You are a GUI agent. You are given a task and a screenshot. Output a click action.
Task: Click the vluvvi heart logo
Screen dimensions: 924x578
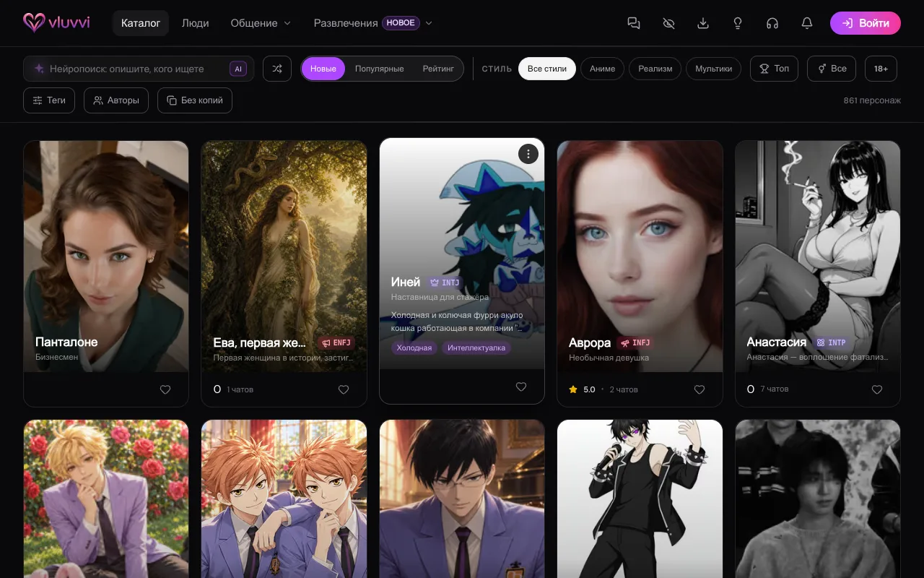click(x=34, y=22)
